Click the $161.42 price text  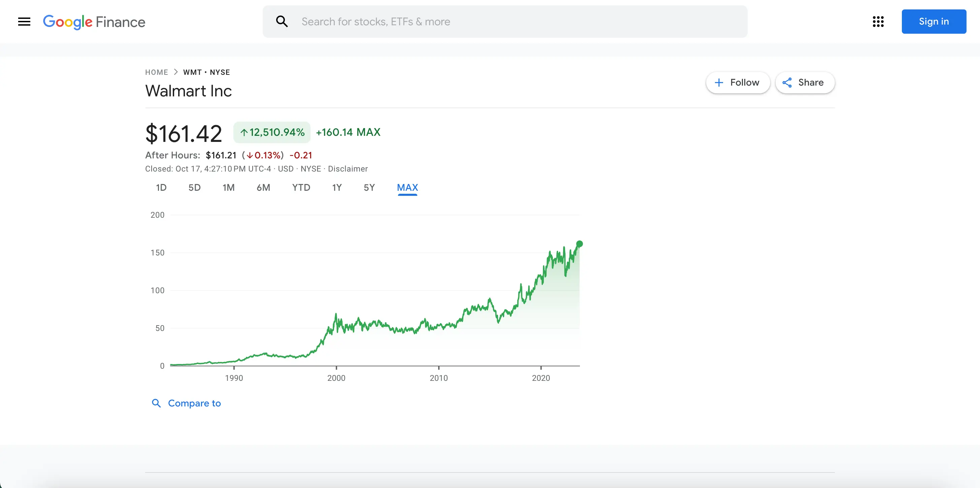coord(183,134)
